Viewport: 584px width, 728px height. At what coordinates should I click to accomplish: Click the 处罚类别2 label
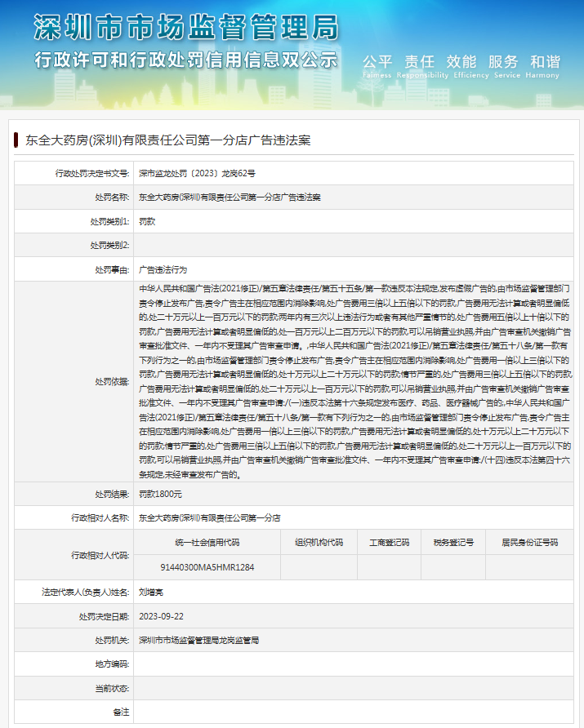tap(109, 245)
